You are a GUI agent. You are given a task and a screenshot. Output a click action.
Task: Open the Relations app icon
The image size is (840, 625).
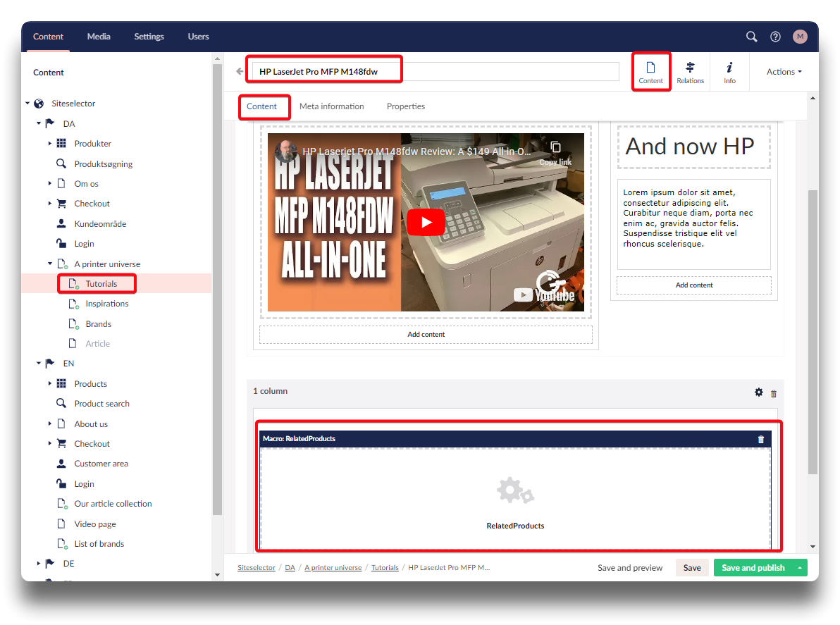pos(690,72)
